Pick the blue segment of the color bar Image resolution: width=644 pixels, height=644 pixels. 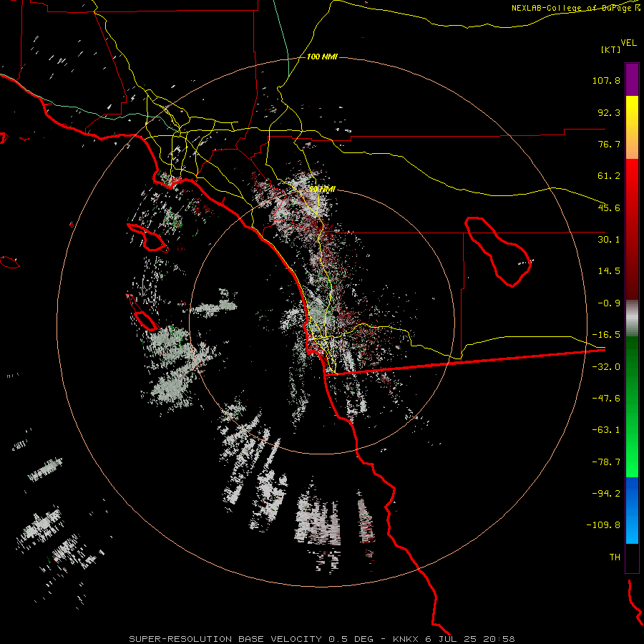[x=632, y=510]
